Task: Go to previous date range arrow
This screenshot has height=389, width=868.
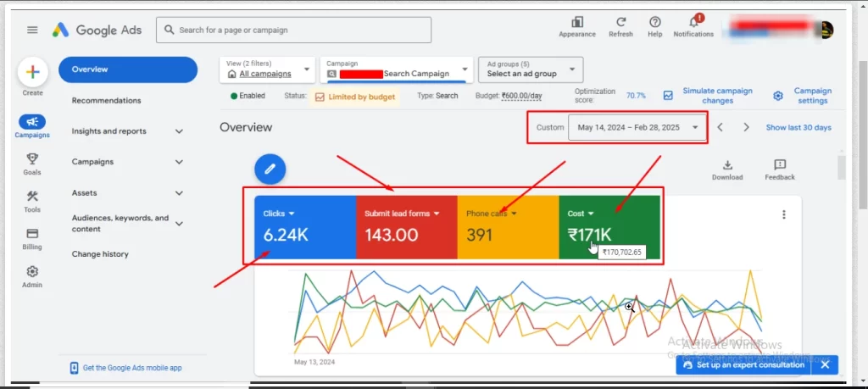Action: tap(721, 127)
